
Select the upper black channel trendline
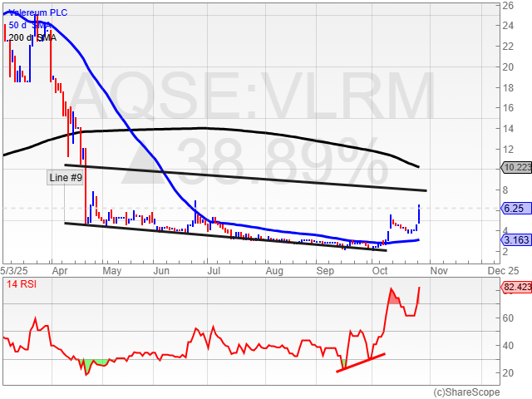coord(245,178)
